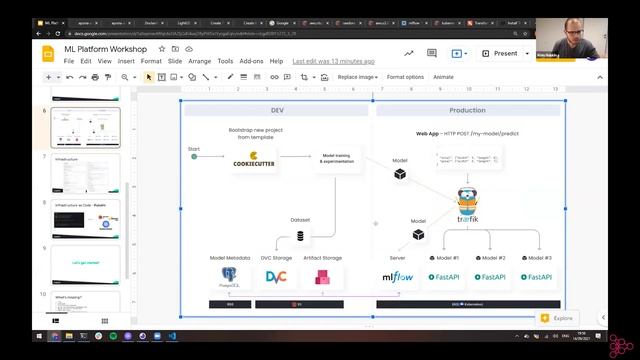This screenshot has width=640, height=360.
Task: Insert an image from toolbar
Action: click(x=174, y=77)
